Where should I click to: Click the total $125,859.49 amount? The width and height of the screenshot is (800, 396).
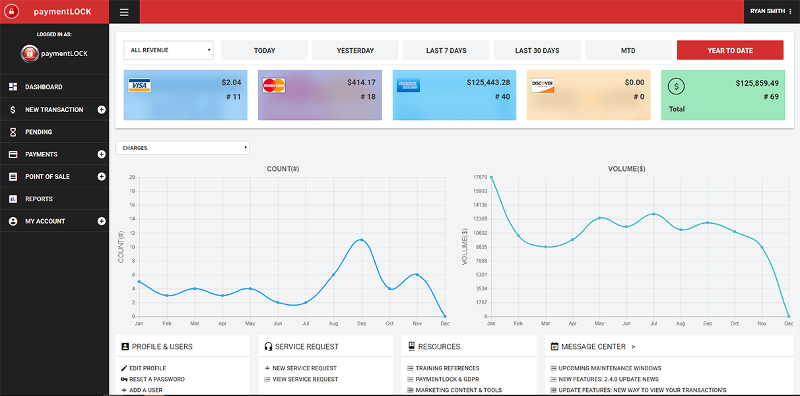(x=757, y=83)
